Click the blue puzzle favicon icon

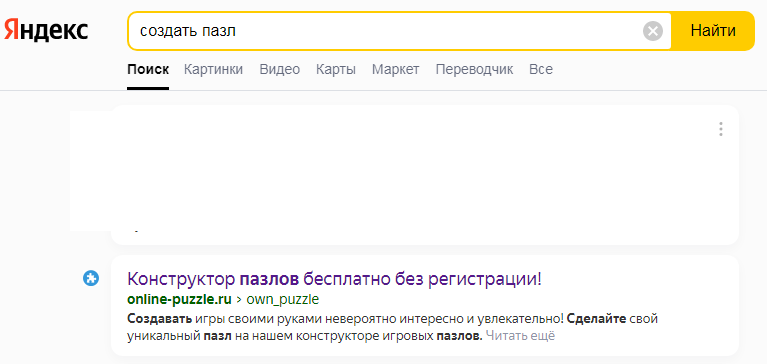pos(91,279)
